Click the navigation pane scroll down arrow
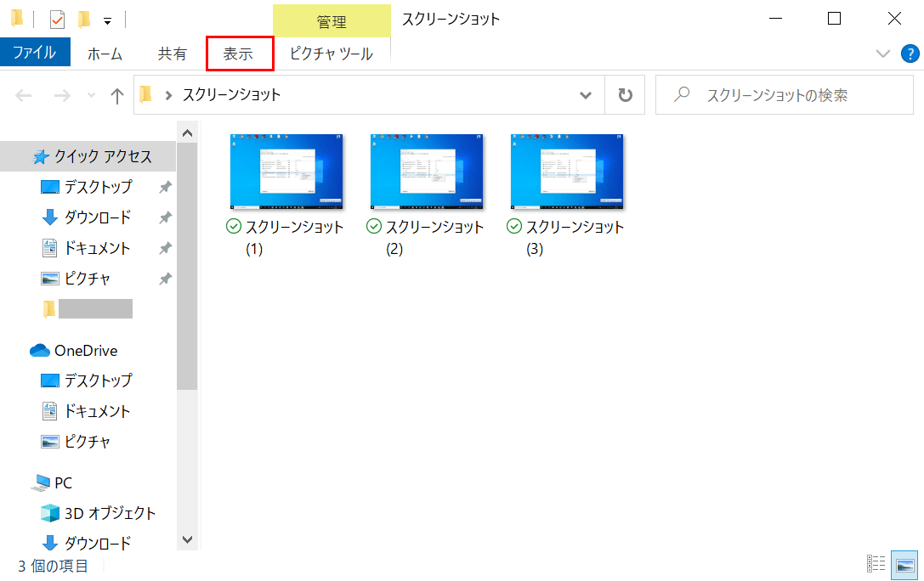Image resolution: width=924 pixels, height=581 pixels. point(187,539)
